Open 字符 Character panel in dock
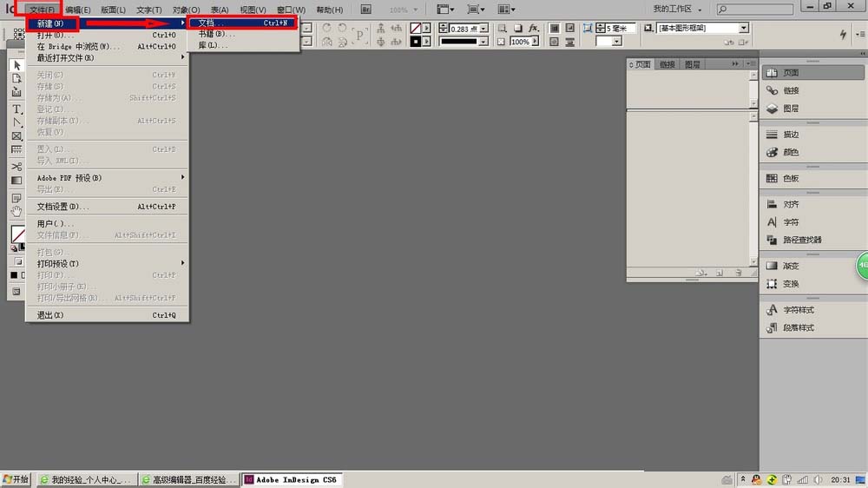The width and height of the screenshot is (868, 488). click(x=812, y=222)
